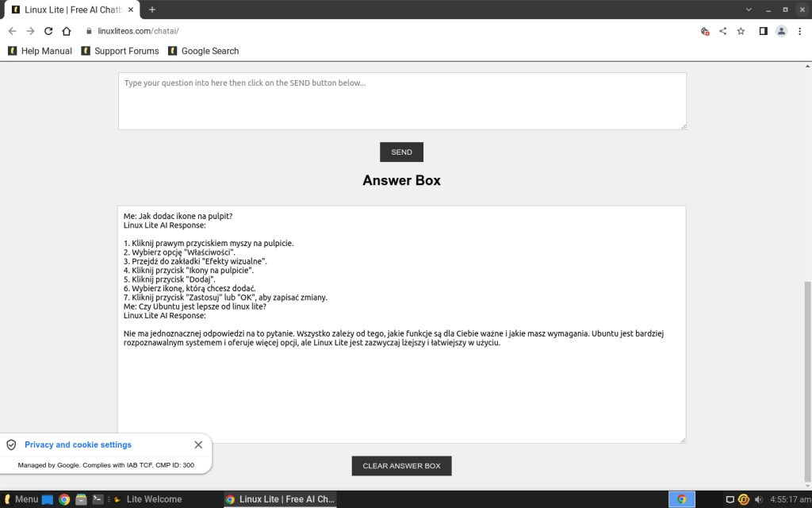Click the browser home icon
812x508 pixels.
click(67, 31)
